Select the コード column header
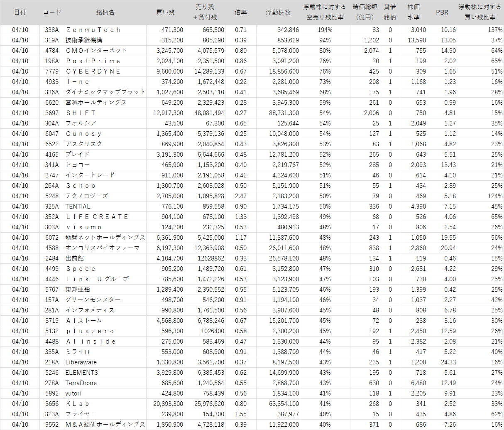This screenshot has height=430, width=504. click(x=52, y=12)
